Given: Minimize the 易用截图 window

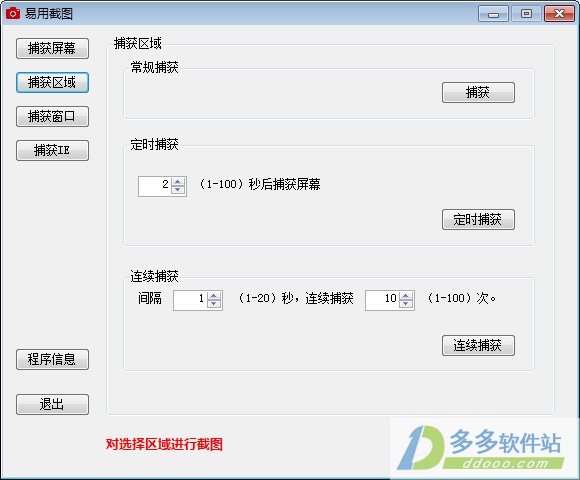Looking at the screenshot, I should [x=493, y=14].
